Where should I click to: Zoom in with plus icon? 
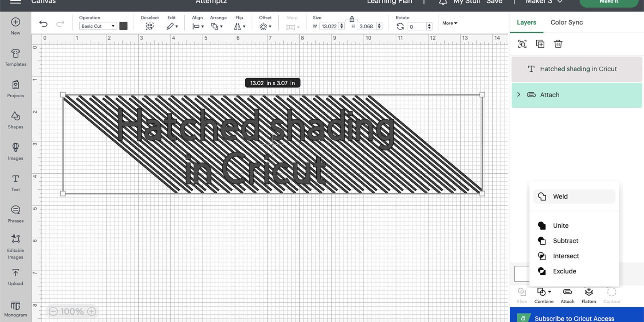click(x=92, y=312)
